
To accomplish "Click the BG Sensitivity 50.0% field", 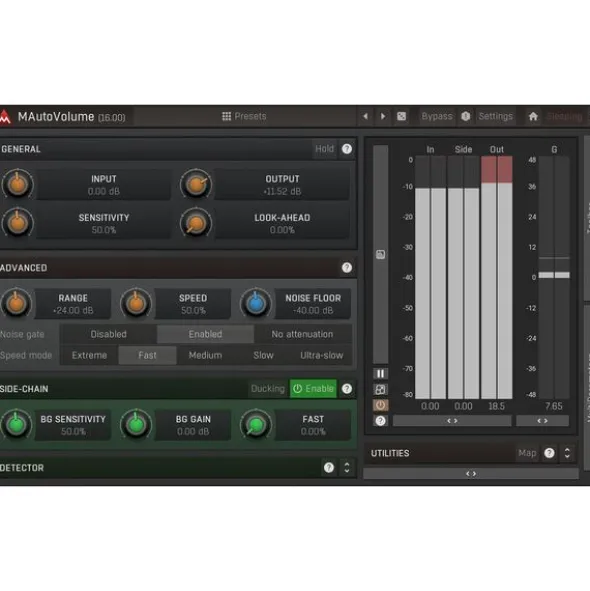I will (73, 425).
